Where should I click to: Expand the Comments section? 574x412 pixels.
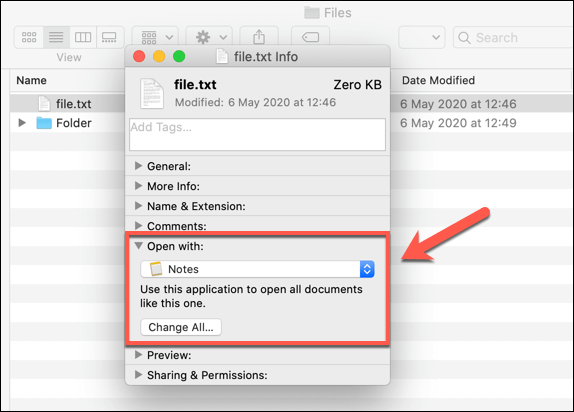(138, 225)
